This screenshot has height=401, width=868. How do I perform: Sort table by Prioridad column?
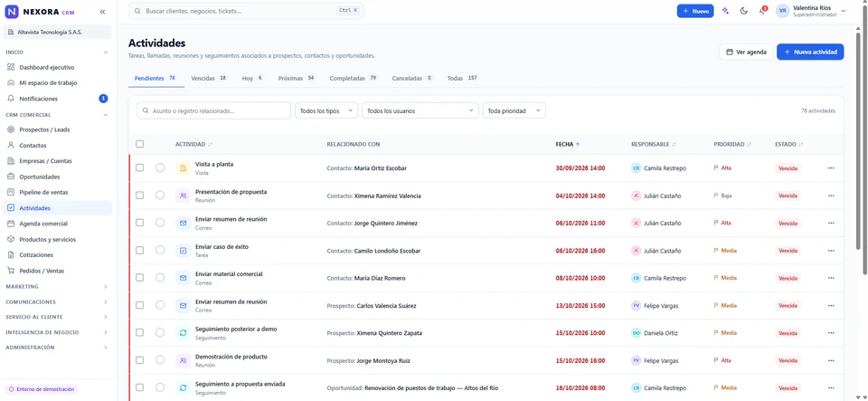pos(732,144)
